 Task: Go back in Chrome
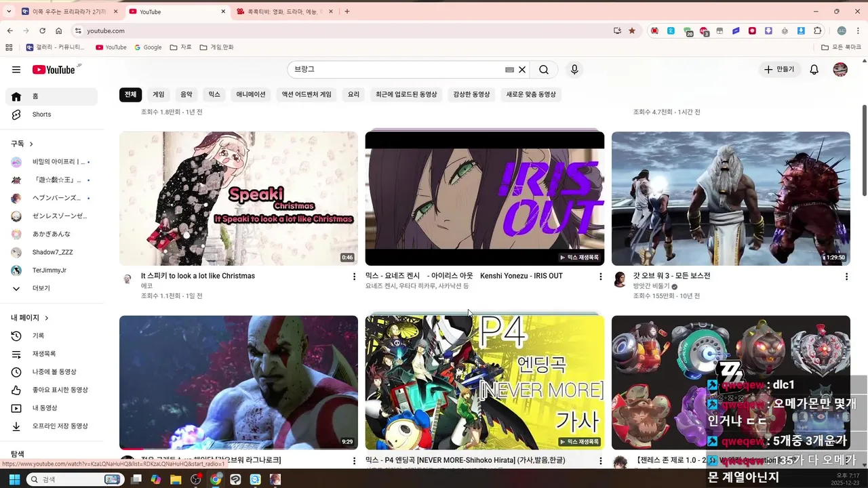pyautogui.click(x=9, y=30)
